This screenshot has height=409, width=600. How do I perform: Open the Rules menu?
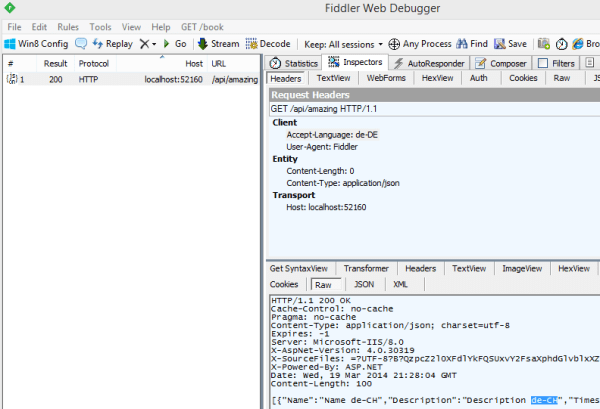coord(68,26)
